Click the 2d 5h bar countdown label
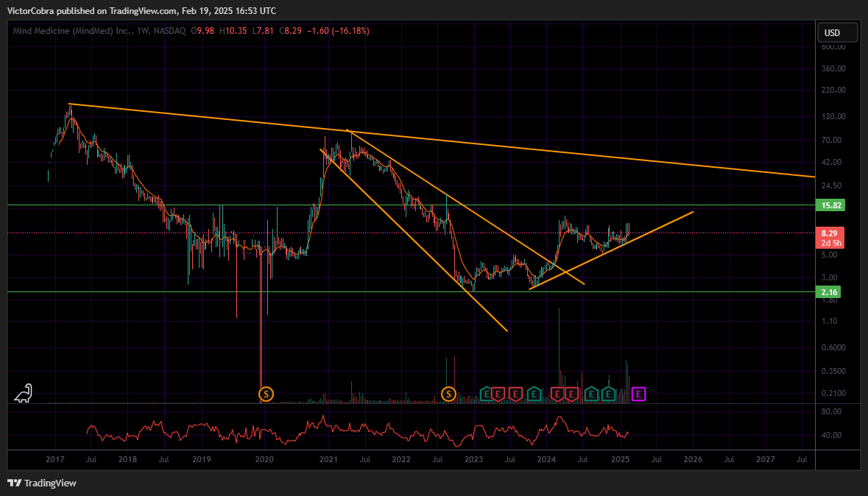The height and width of the screenshot is (496, 868). click(x=830, y=243)
